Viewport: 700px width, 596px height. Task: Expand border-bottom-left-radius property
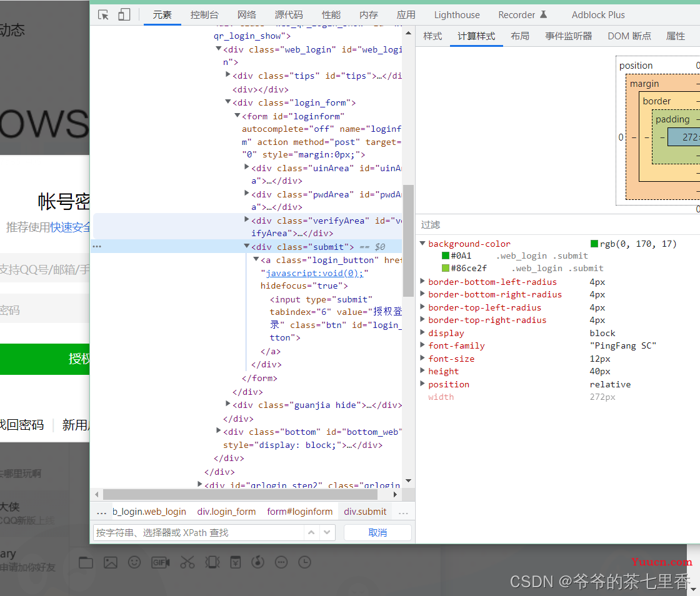tap(422, 281)
